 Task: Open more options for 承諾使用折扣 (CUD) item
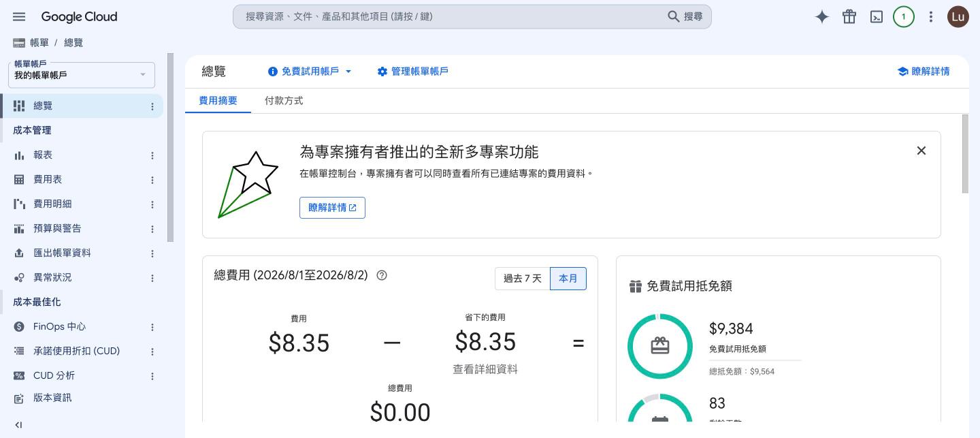coord(152,351)
